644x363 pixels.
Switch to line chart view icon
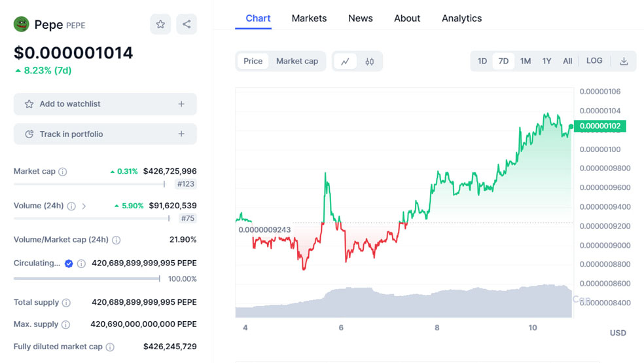tap(345, 62)
